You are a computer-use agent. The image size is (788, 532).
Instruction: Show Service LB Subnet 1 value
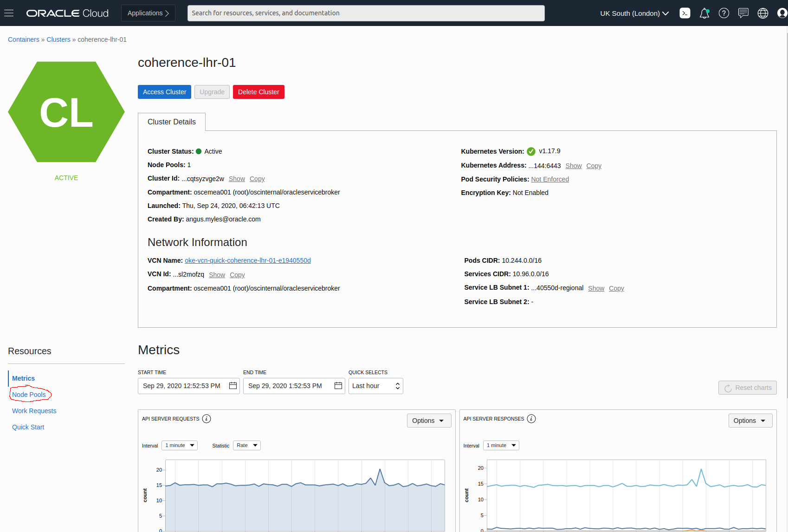click(596, 288)
